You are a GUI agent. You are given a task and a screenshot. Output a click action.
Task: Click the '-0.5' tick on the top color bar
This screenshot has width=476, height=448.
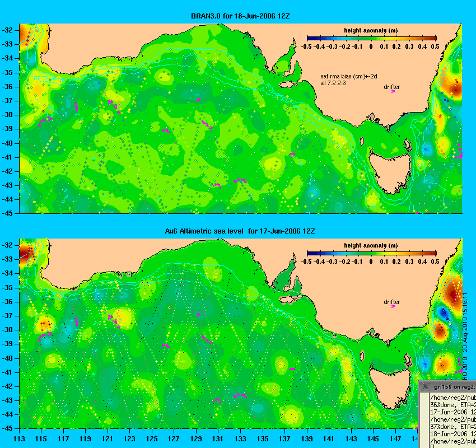[x=306, y=46]
